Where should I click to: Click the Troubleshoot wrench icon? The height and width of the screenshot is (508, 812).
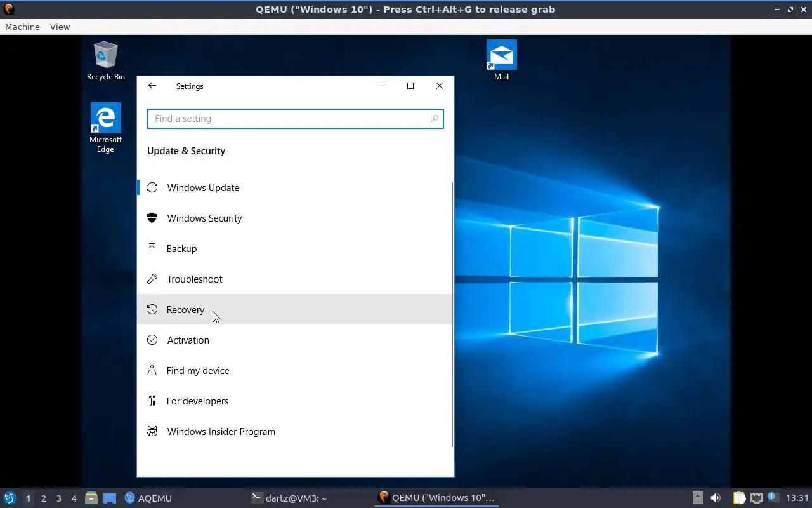coord(152,279)
